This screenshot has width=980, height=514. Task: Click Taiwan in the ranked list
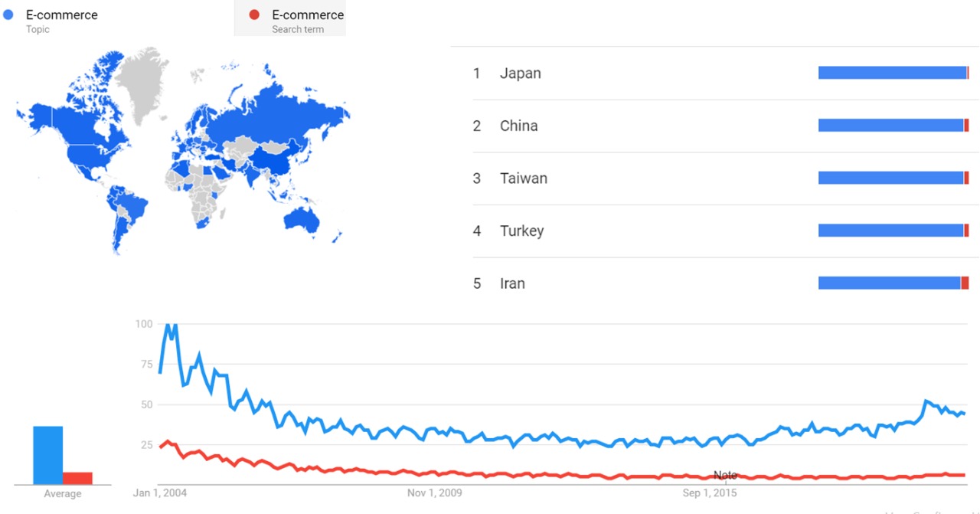(523, 178)
